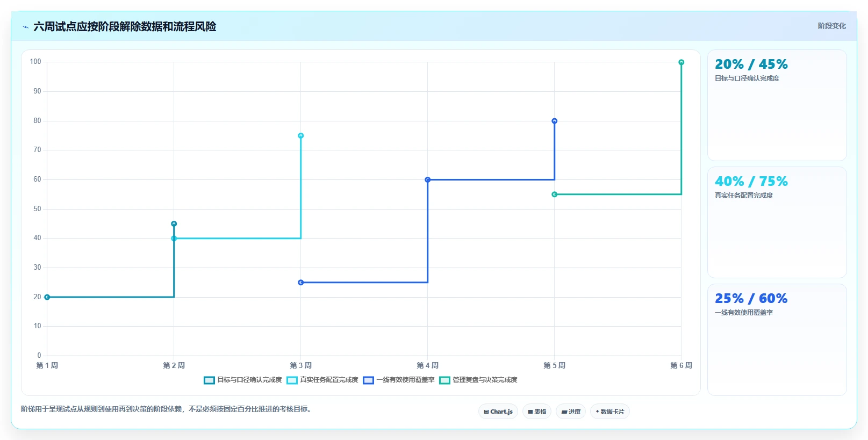Image resolution: width=868 pixels, height=440 pixels.
Task: Click the chart title 六周试点应按阶段解除数据和流程风险
Action: click(125, 26)
